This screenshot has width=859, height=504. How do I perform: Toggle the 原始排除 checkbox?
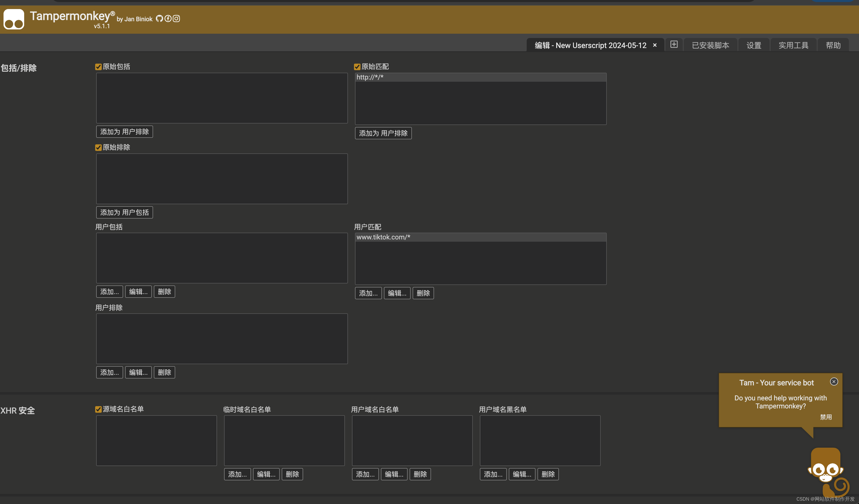point(98,147)
